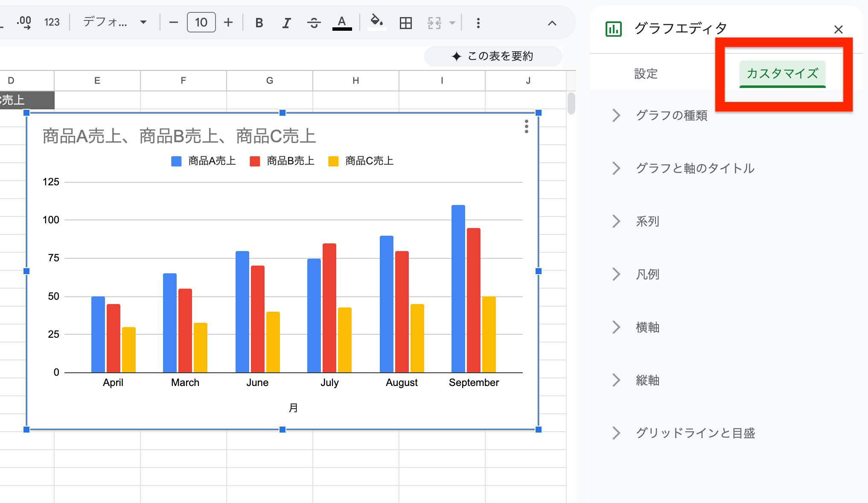Toggle bold formatting
Screen dimensions: 868x503
pos(259,22)
